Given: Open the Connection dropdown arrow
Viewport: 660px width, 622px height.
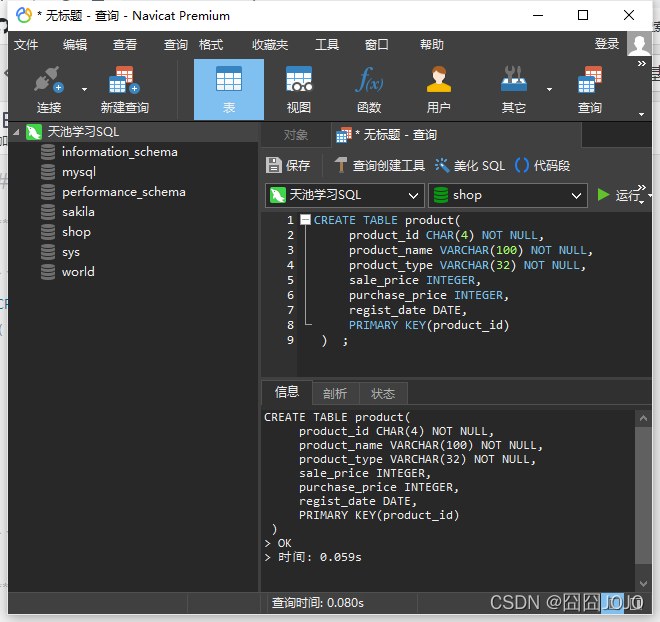Looking at the screenshot, I should tap(85, 89).
